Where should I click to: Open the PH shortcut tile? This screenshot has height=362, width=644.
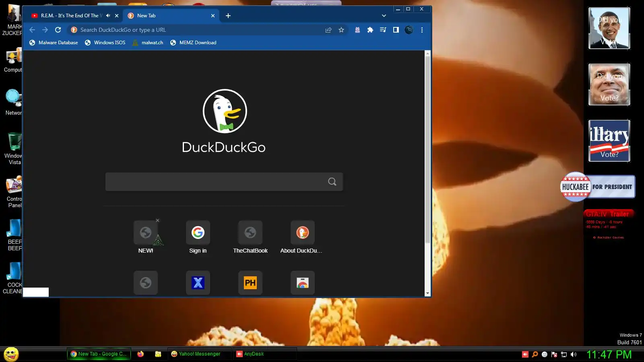pyautogui.click(x=250, y=283)
